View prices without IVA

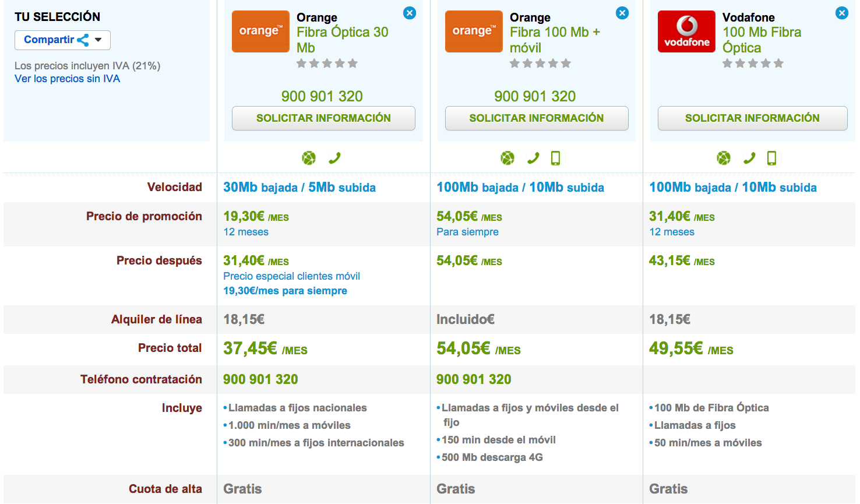tap(68, 79)
